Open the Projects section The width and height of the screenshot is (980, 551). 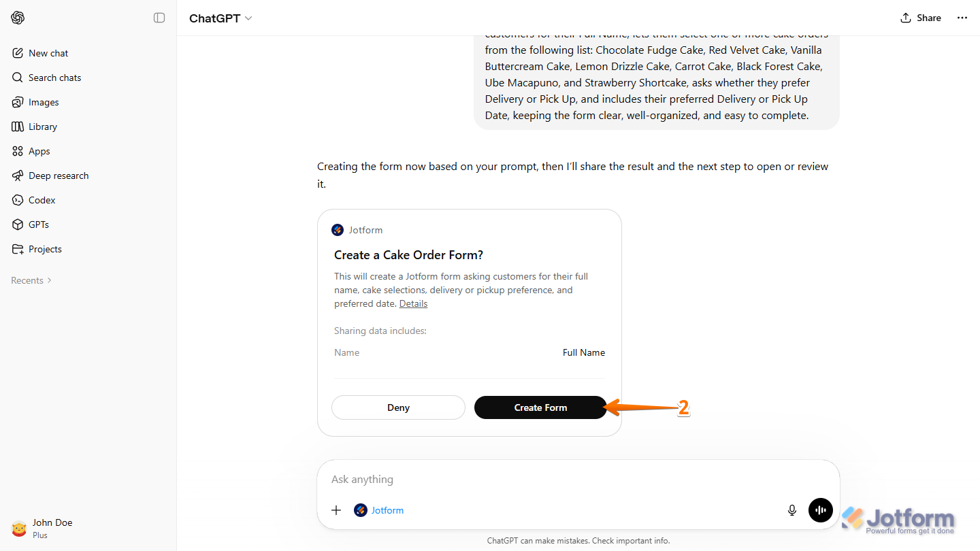(45, 248)
